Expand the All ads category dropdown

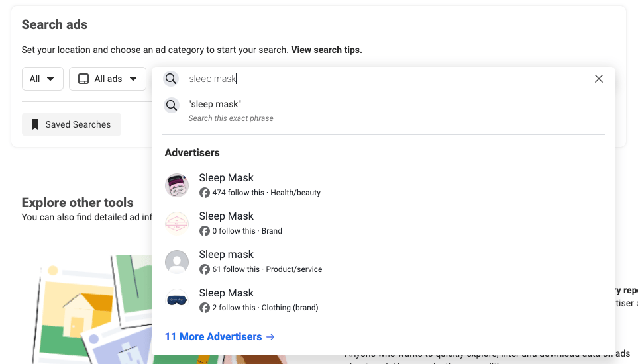point(107,79)
